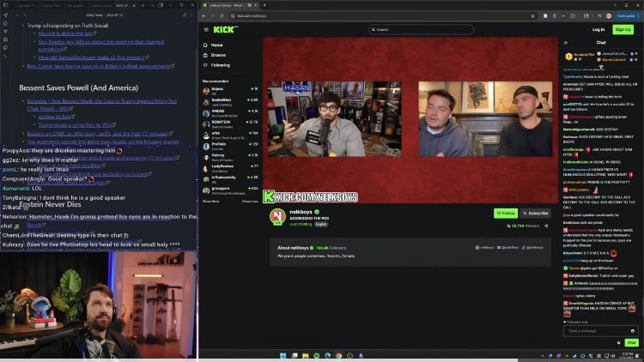
Task: Open Guy Fawkes guy meeting link
Action: [101, 45]
